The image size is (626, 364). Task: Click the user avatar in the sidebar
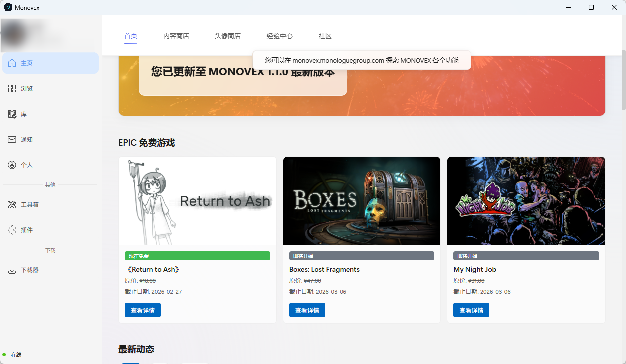pyautogui.click(x=15, y=34)
